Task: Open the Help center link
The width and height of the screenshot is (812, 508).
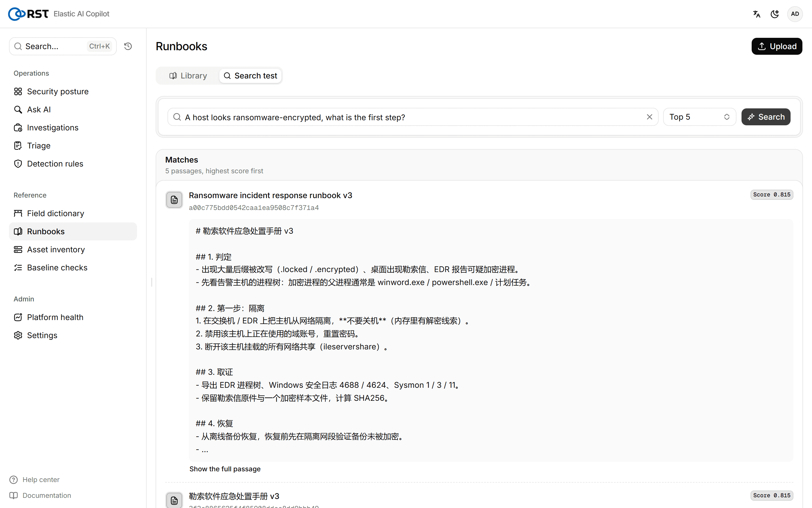Action: tap(35, 479)
